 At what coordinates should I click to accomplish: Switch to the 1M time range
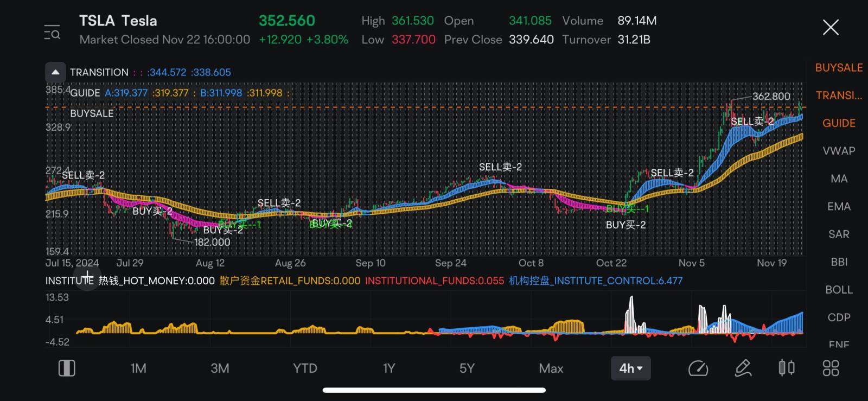(x=138, y=368)
